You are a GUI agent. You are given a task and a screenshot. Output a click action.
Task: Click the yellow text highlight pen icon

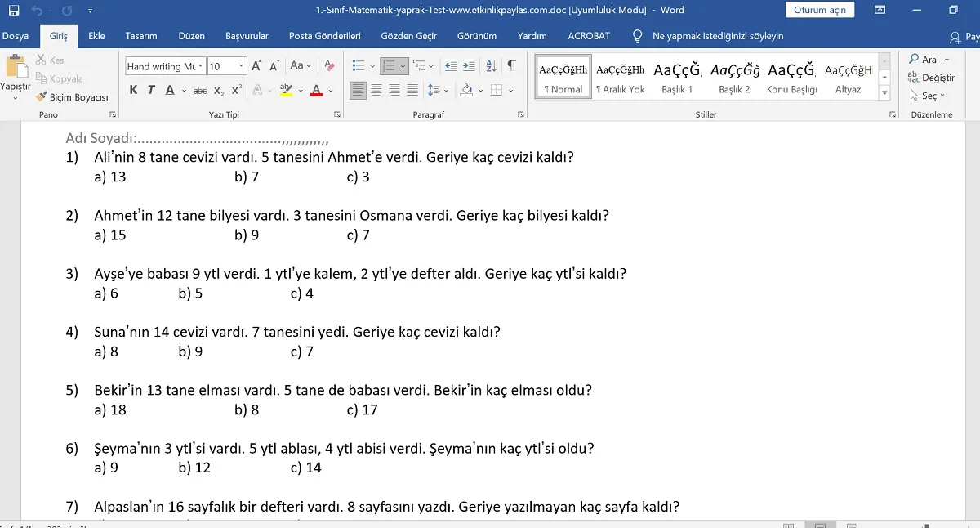[x=286, y=91]
